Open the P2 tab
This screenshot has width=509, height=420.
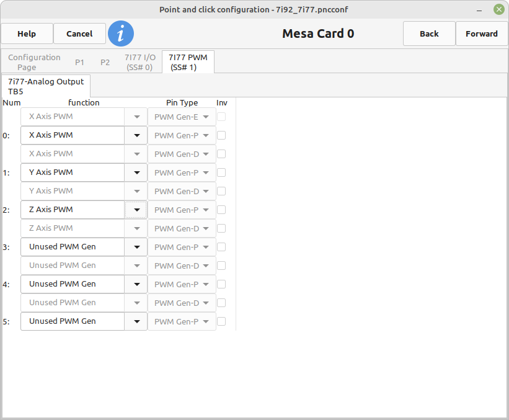pyautogui.click(x=105, y=62)
